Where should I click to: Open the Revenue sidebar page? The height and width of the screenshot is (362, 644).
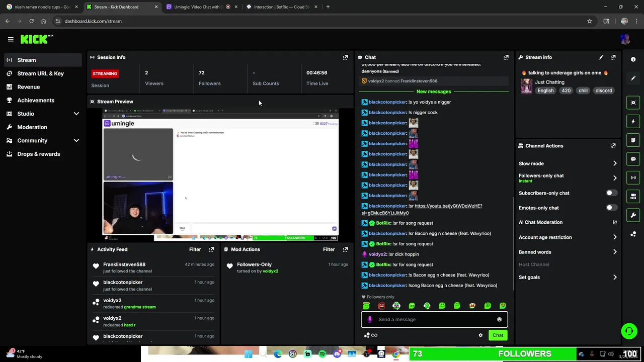point(42,87)
